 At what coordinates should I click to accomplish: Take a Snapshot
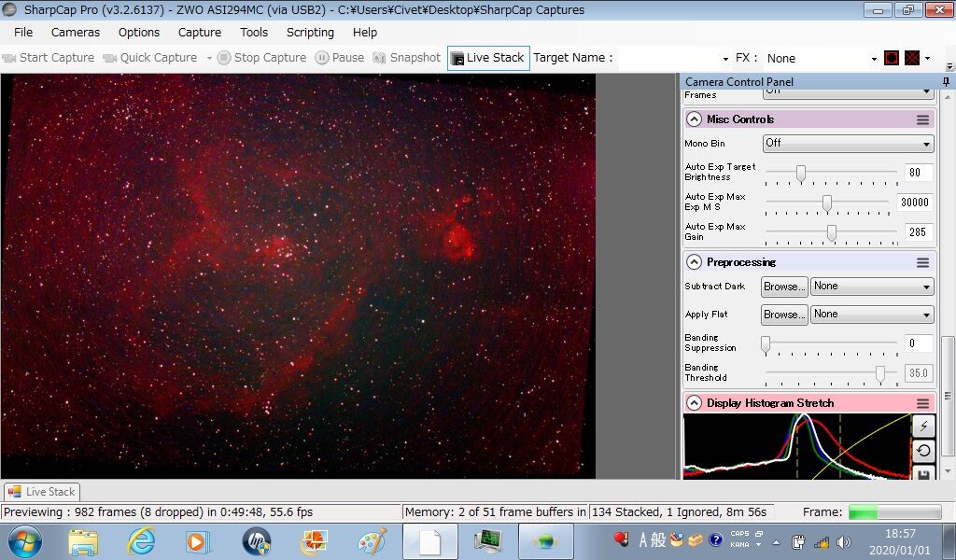[407, 58]
